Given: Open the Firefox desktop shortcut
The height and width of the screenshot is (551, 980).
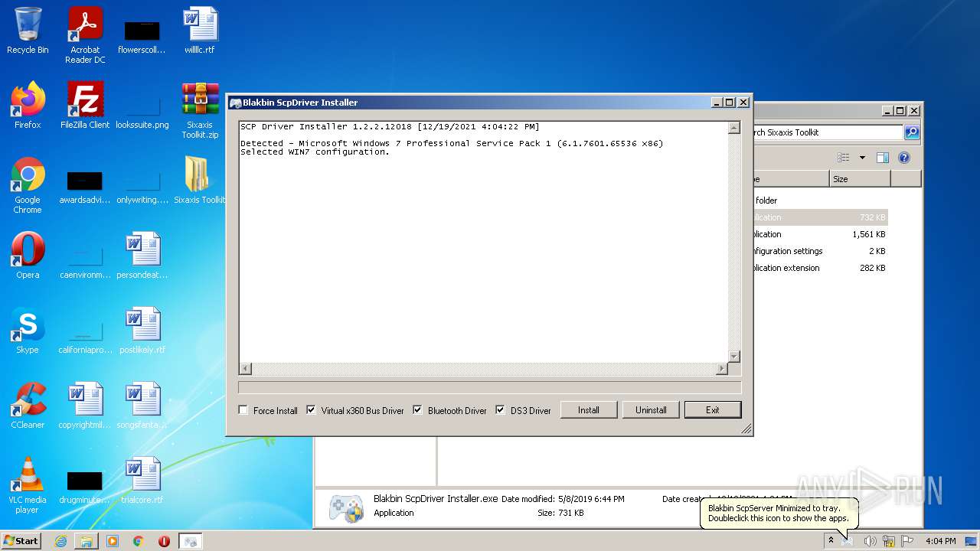Looking at the screenshot, I should click(x=28, y=106).
